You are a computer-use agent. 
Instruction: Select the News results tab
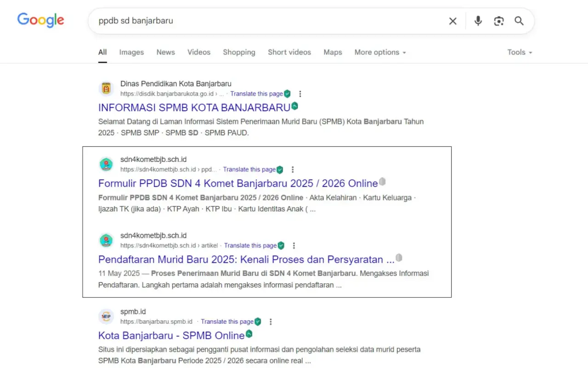click(165, 52)
